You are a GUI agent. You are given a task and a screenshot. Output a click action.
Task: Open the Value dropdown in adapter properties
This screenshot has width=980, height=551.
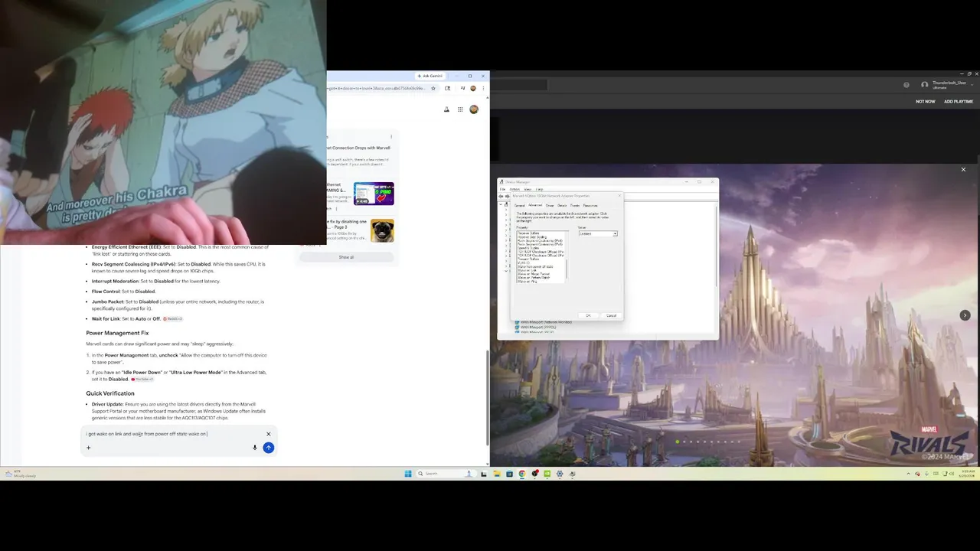point(598,233)
